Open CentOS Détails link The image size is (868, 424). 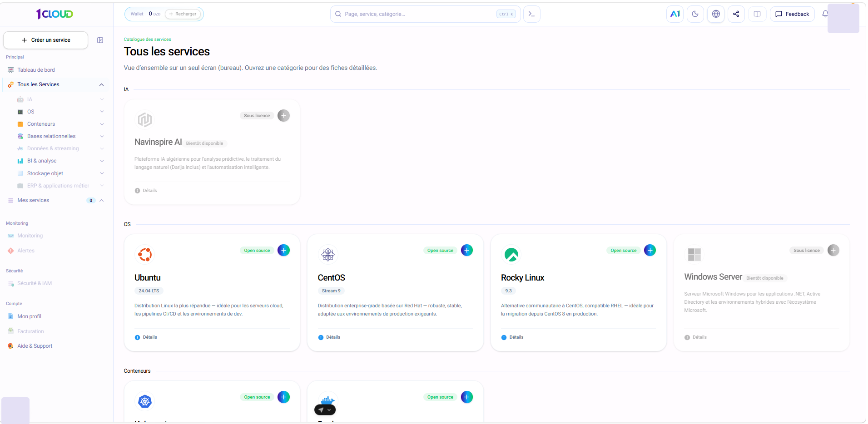point(329,337)
